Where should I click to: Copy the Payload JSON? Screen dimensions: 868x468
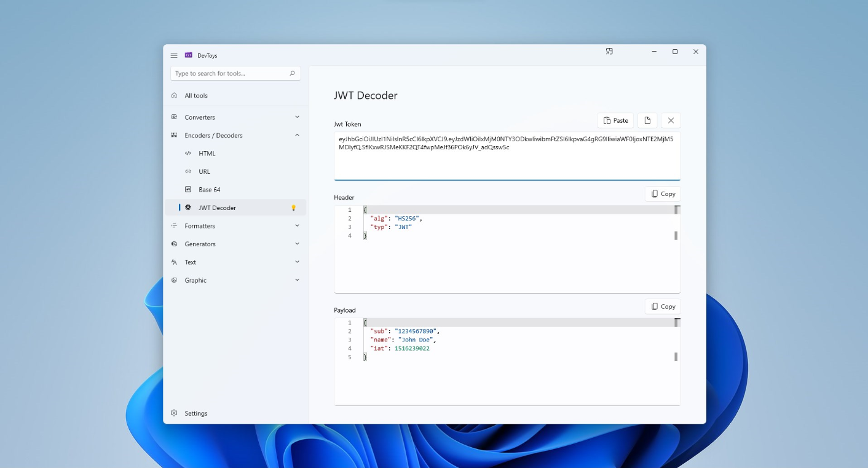click(x=663, y=306)
